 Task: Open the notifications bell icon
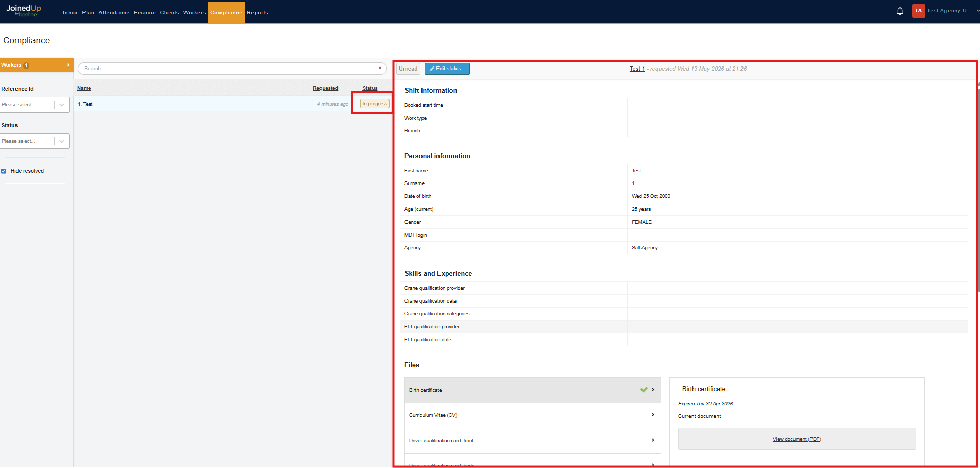(x=900, y=11)
